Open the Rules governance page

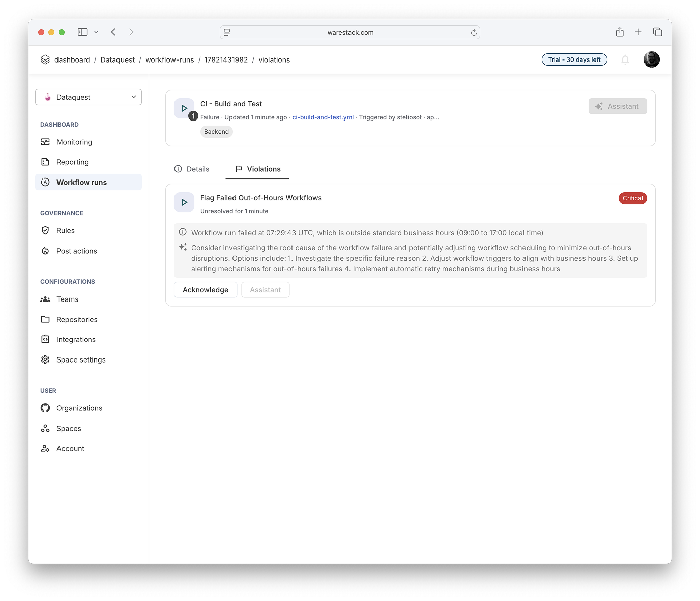tap(65, 231)
